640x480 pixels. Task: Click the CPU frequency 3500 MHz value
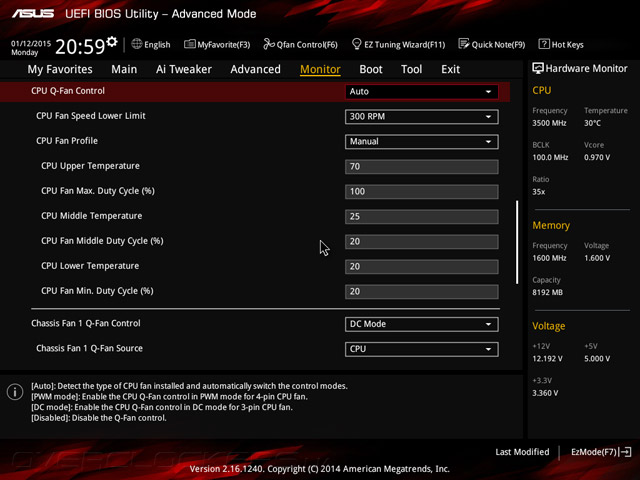pyautogui.click(x=549, y=123)
